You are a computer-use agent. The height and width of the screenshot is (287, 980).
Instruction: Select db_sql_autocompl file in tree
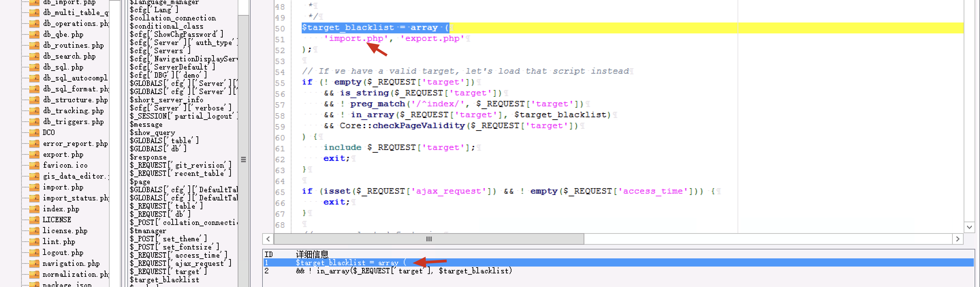coord(75,78)
